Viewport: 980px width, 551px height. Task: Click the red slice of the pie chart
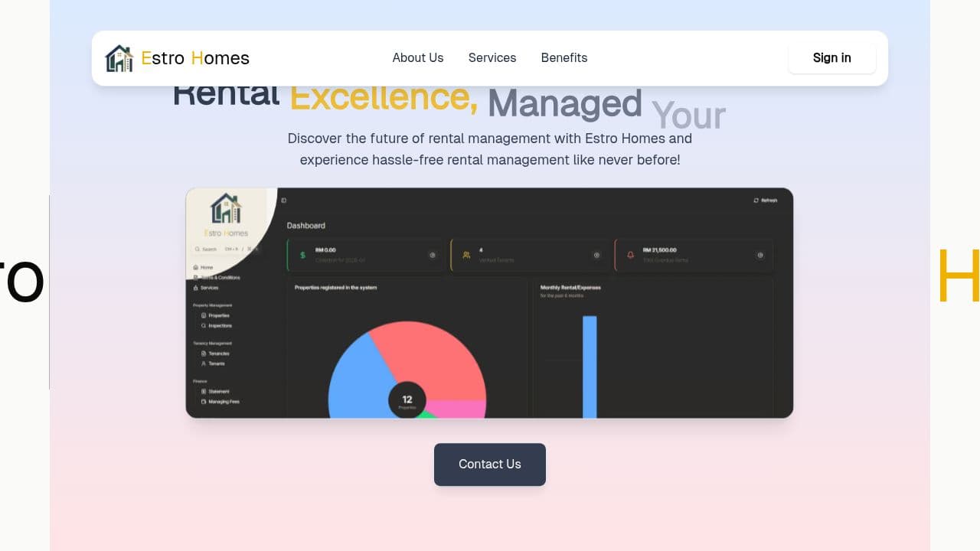435,358
